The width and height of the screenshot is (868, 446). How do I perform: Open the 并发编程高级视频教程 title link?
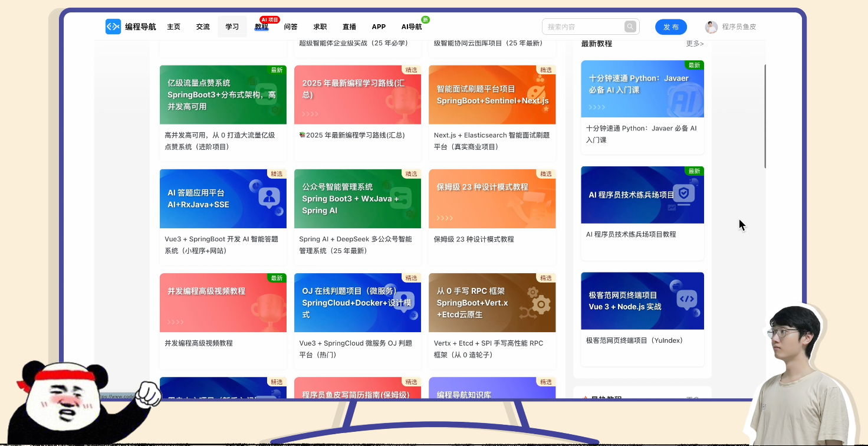click(200, 343)
